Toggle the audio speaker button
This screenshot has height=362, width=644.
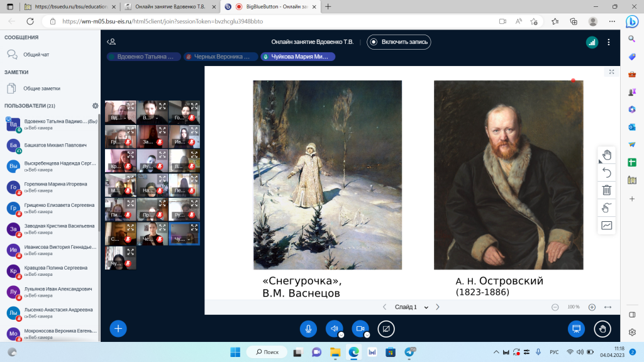[x=334, y=329]
